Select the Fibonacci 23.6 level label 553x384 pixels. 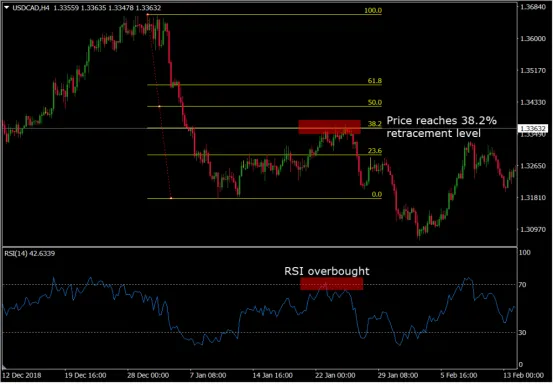click(375, 151)
